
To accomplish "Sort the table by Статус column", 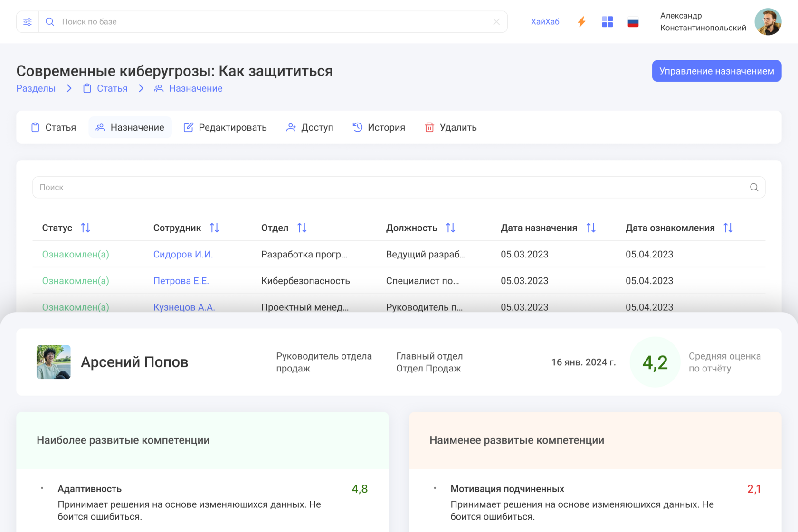I will click(x=85, y=228).
